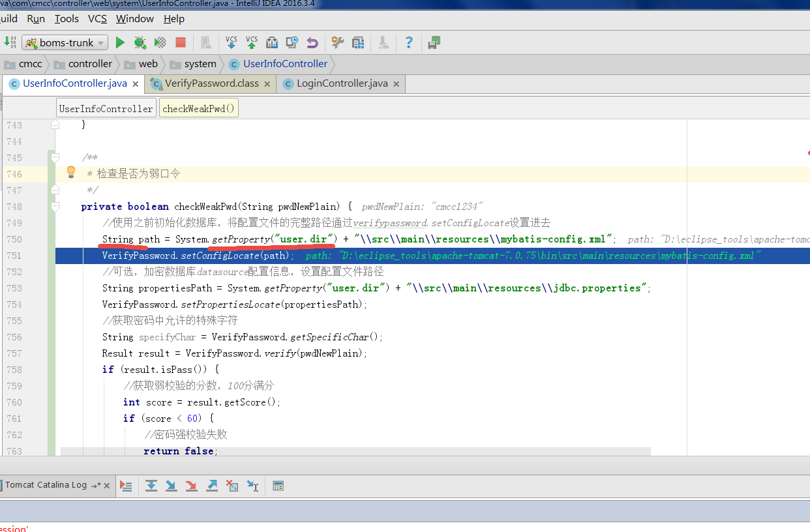Click setPropertiesLocate on line 754
The width and height of the screenshot is (810, 532).
click(x=230, y=304)
